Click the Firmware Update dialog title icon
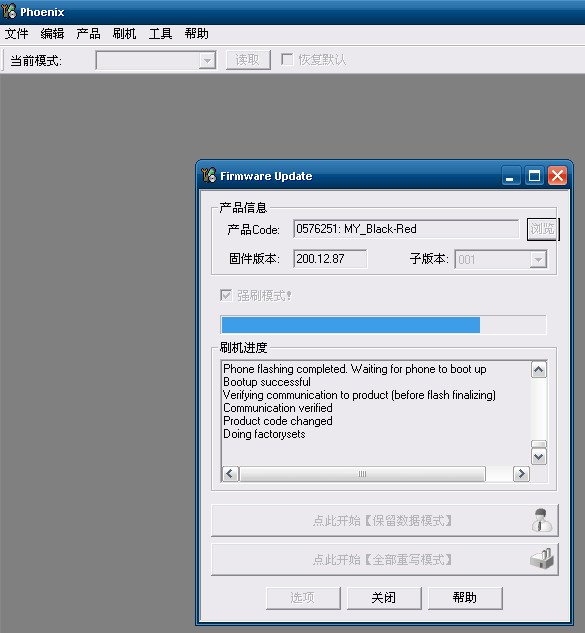The image size is (585, 633). (x=209, y=175)
